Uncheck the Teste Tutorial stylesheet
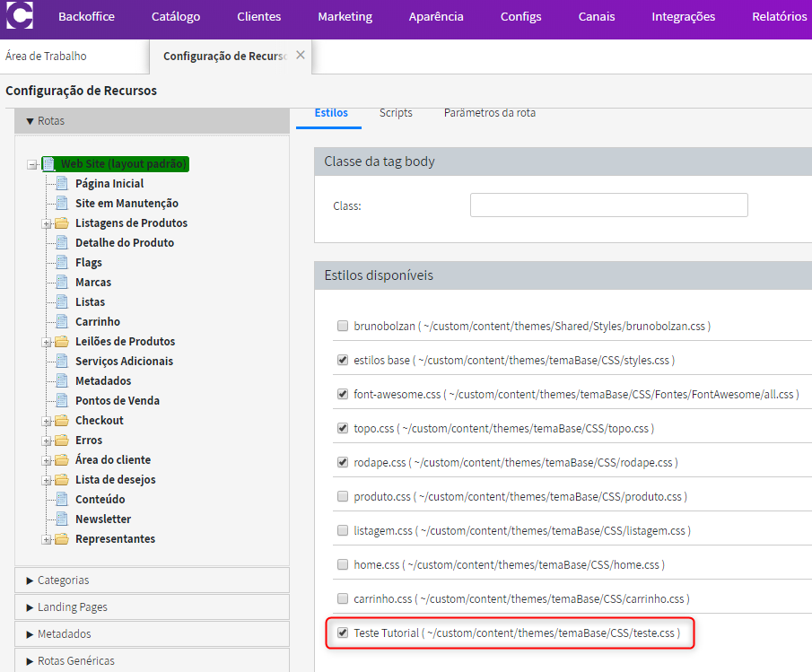 tap(343, 633)
